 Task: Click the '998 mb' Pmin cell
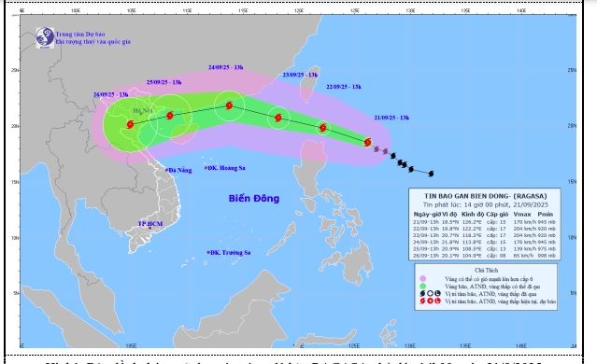click(x=547, y=256)
